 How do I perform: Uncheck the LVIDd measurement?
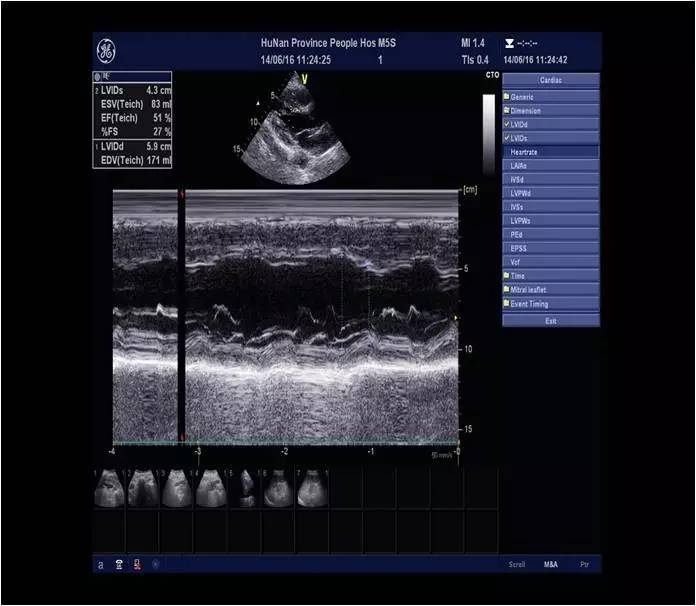pyautogui.click(x=507, y=124)
